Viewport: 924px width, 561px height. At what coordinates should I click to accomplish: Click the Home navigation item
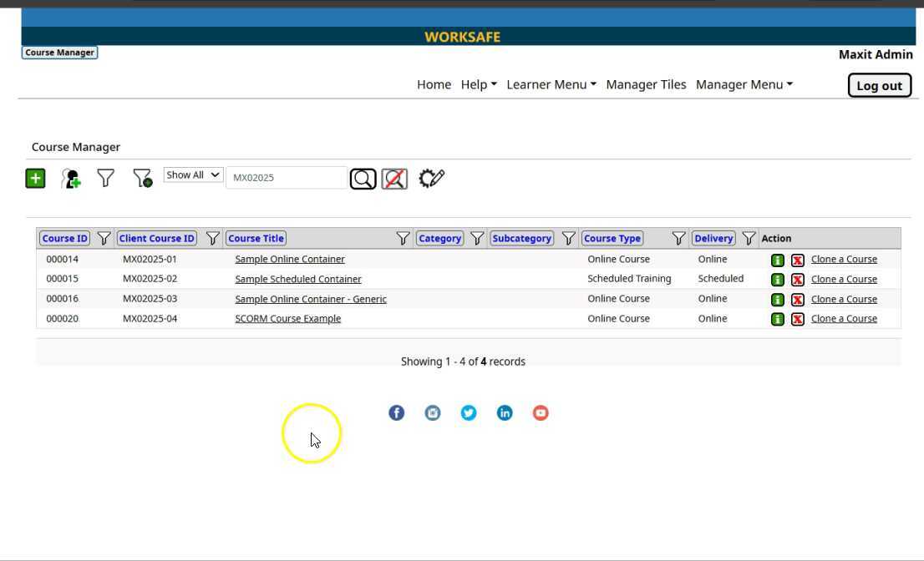tap(434, 84)
